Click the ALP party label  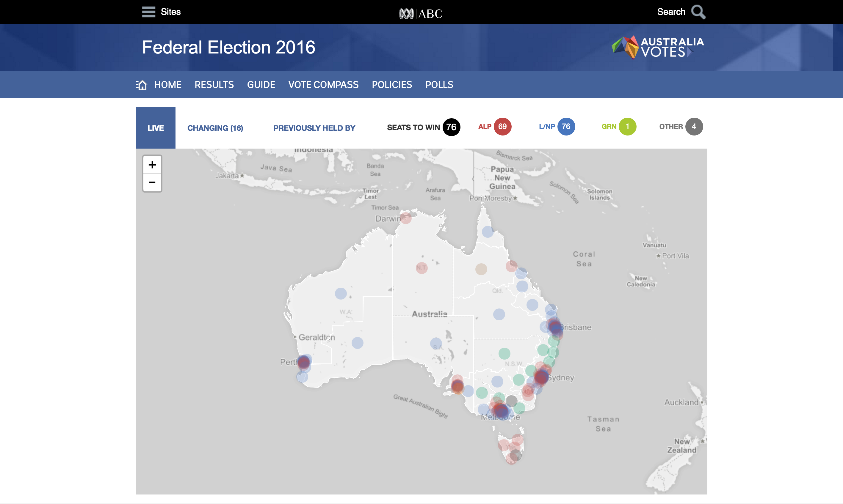pyautogui.click(x=485, y=126)
